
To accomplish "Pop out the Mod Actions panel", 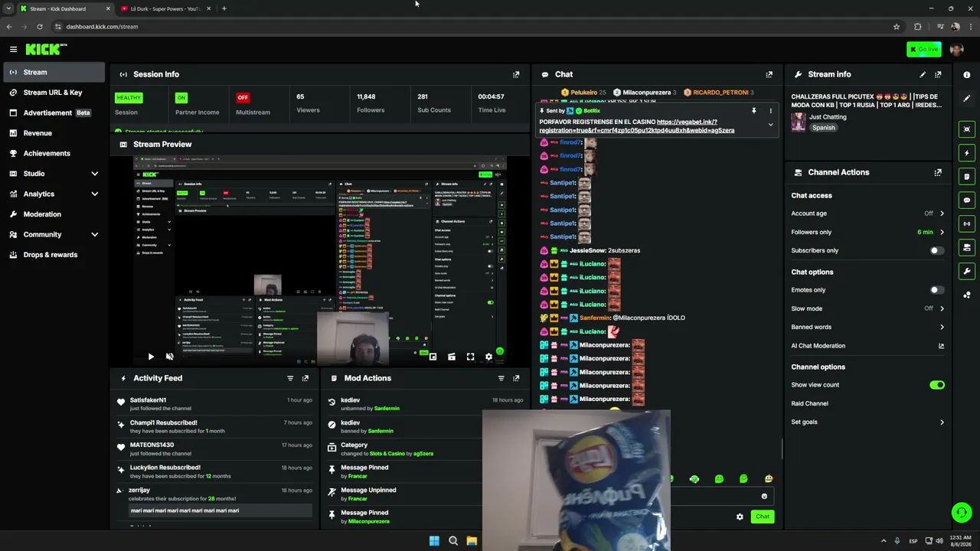I will point(516,378).
